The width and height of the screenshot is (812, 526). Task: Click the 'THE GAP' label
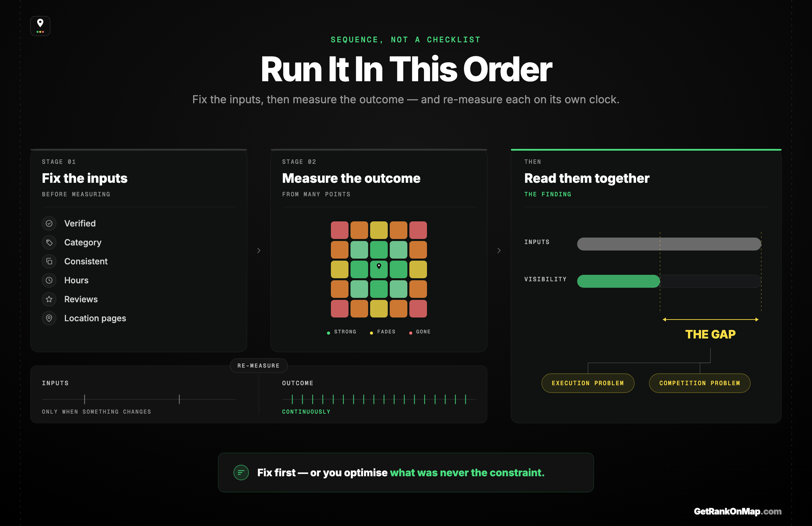710,334
